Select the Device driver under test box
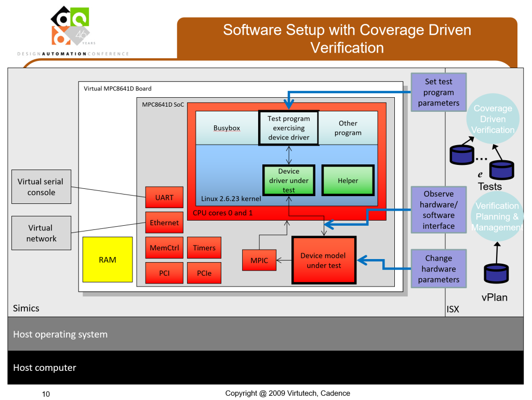 [288, 180]
